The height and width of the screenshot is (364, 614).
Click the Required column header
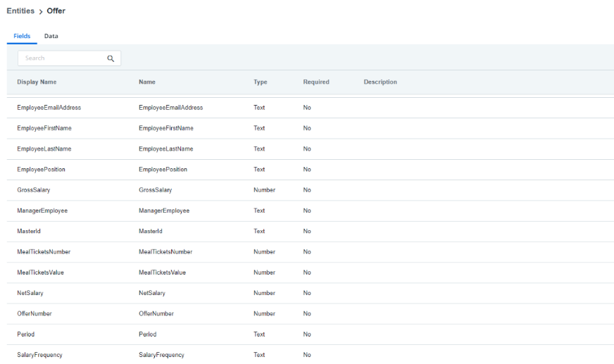coord(316,82)
